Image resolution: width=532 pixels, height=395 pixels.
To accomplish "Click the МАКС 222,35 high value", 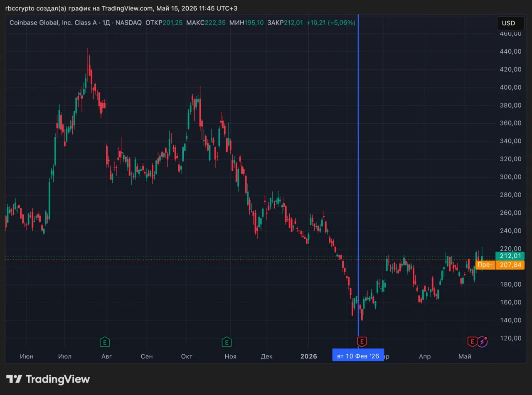I will pos(206,22).
